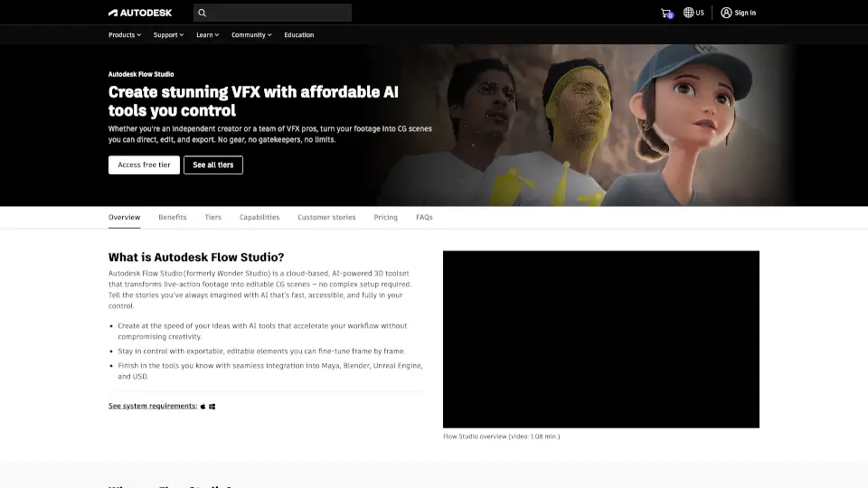Screen dimensions: 868x488
Task: Click the 'Autodesk Flow Studio' hero label
Action: tap(141, 74)
